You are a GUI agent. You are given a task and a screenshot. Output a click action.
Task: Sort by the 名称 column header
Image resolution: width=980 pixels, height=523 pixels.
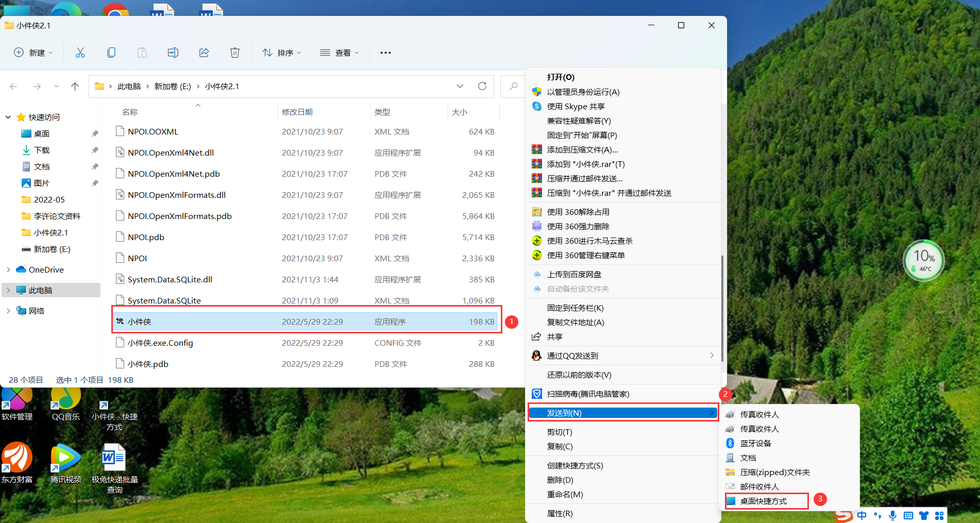[x=130, y=112]
